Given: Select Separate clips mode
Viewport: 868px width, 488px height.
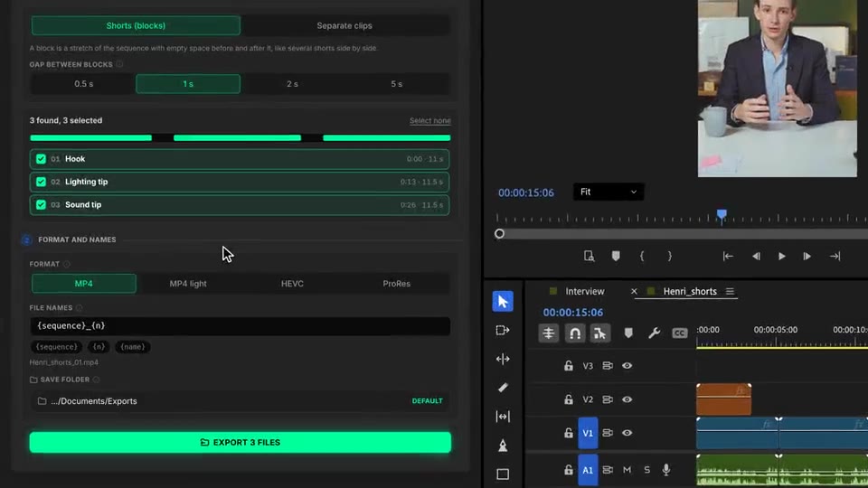Looking at the screenshot, I should click(x=344, y=25).
